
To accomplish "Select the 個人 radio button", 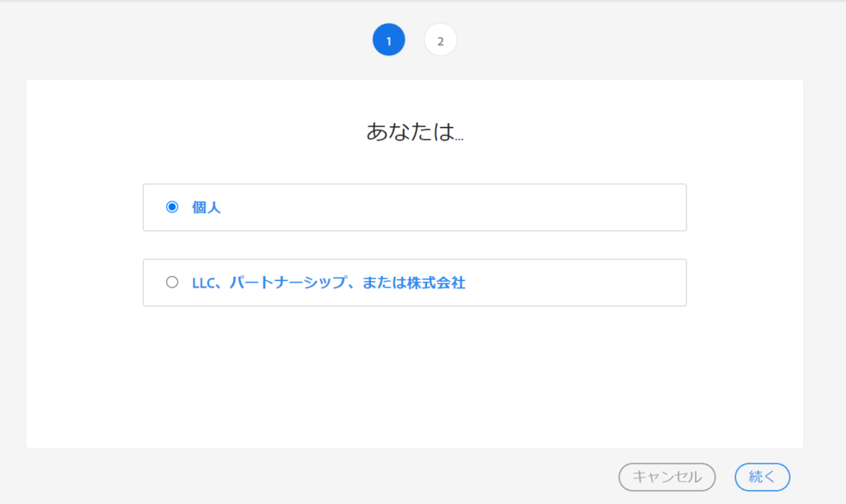I will point(172,207).
